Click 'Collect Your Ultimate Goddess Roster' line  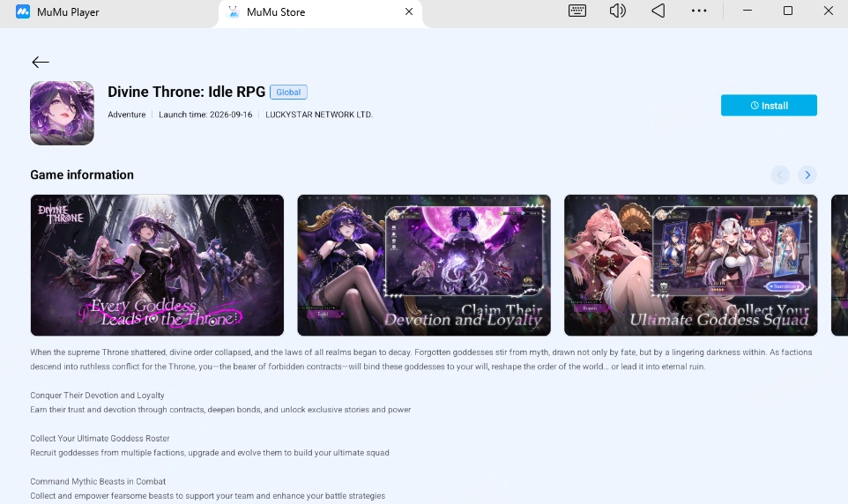pyautogui.click(x=100, y=439)
